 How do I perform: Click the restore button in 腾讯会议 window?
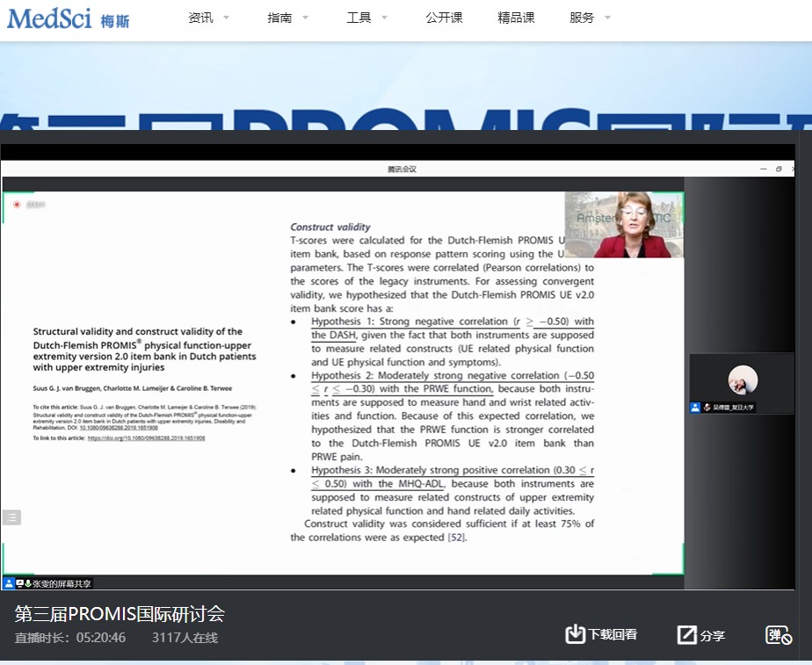coord(779,169)
